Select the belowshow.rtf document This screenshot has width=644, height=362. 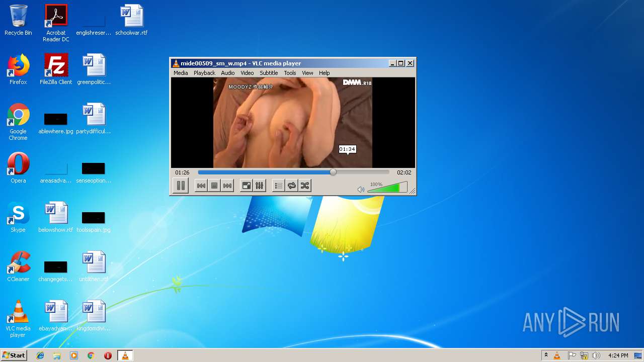56,217
